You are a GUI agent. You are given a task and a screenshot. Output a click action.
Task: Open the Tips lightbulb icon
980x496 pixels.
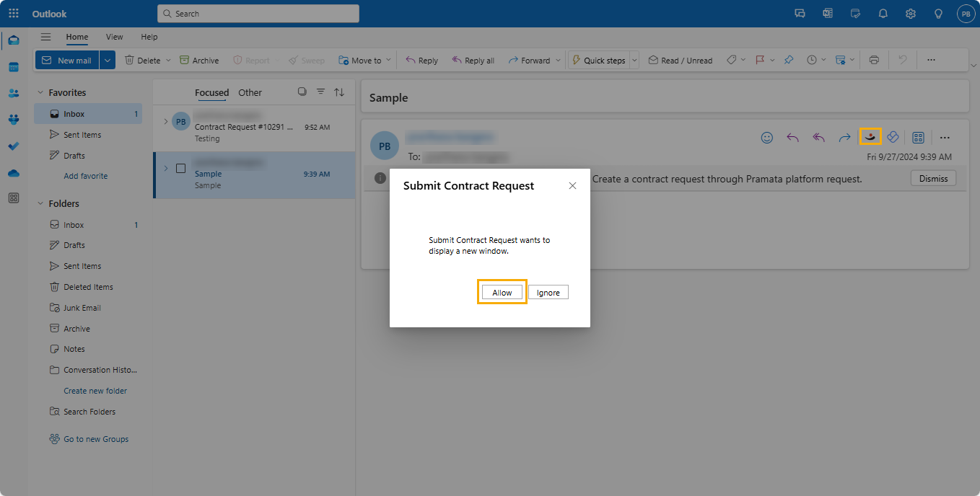click(x=938, y=14)
